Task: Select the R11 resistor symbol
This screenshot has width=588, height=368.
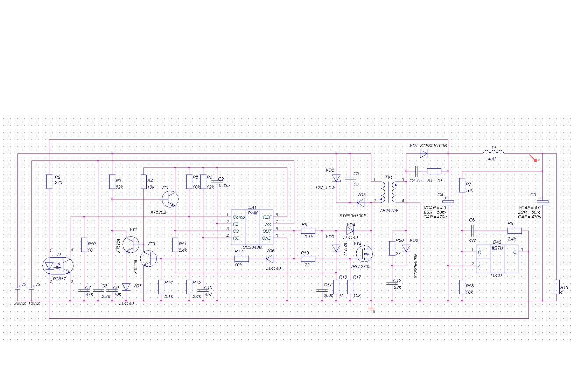Action: [175, 245]
